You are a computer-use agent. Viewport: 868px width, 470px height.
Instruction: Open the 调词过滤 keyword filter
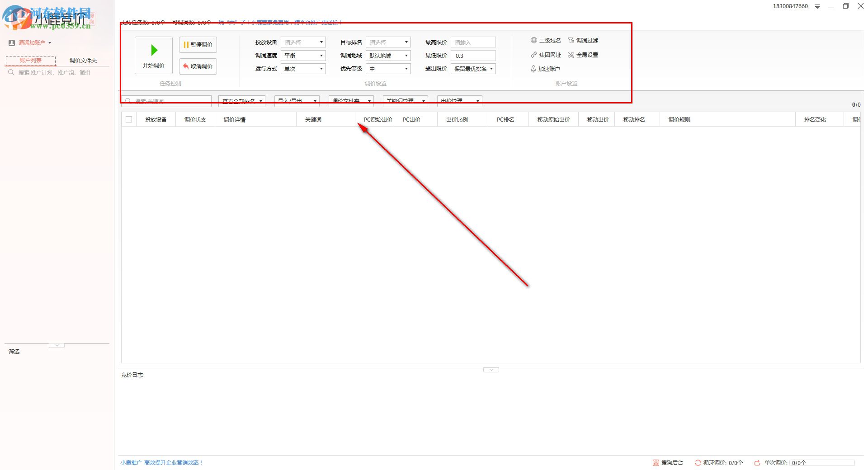coord(583,41)
